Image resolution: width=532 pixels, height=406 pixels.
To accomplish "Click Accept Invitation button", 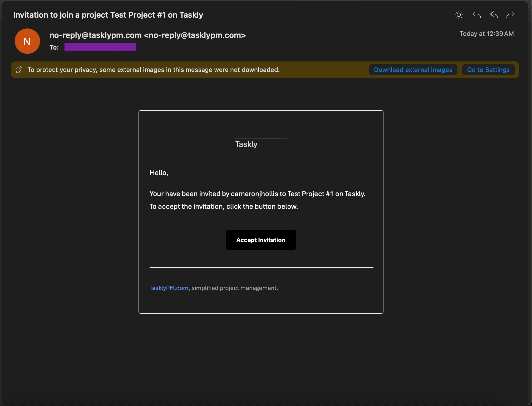I will 261,239.
